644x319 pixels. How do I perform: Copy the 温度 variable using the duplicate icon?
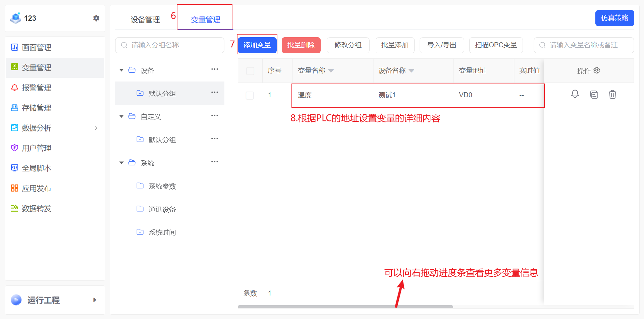594,94
